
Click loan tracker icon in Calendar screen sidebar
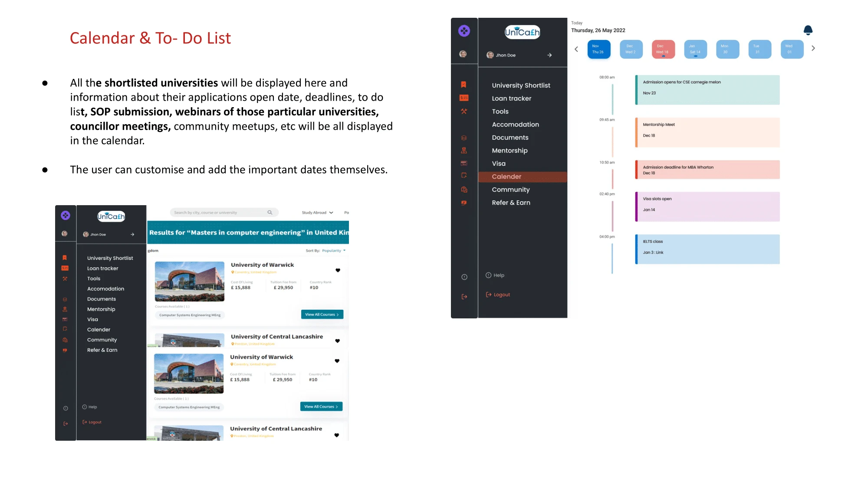464,98
